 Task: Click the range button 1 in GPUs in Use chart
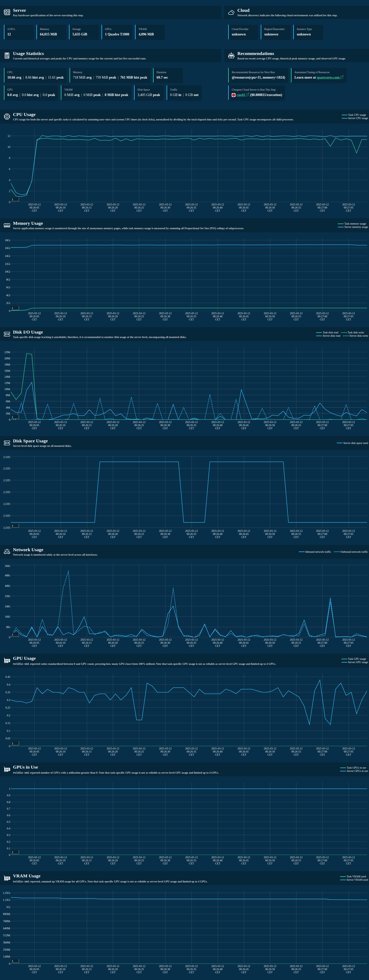[x=15, y=852]
